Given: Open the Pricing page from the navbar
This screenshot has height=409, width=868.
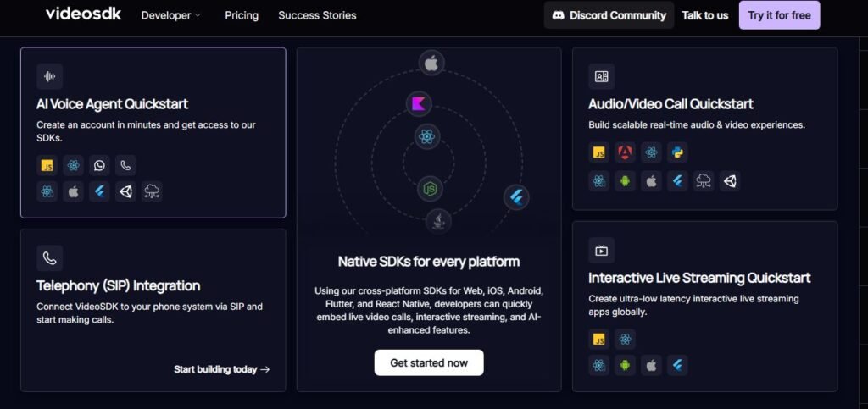Looking at the screenshot, I should pyautogui.click(x=242, y=15).
